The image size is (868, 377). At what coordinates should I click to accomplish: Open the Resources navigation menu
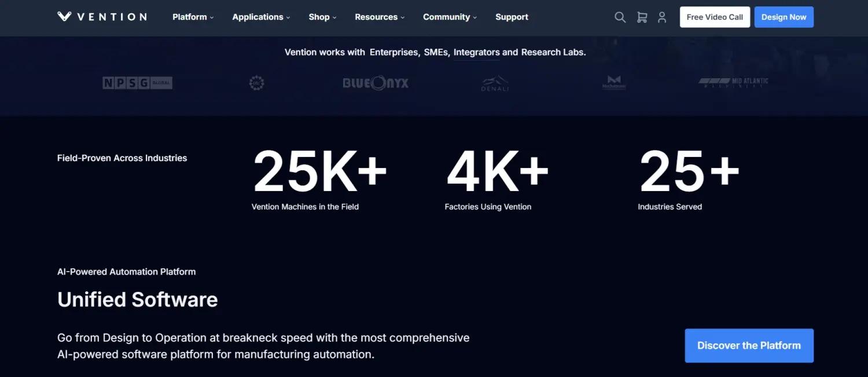tap(380, 17)
